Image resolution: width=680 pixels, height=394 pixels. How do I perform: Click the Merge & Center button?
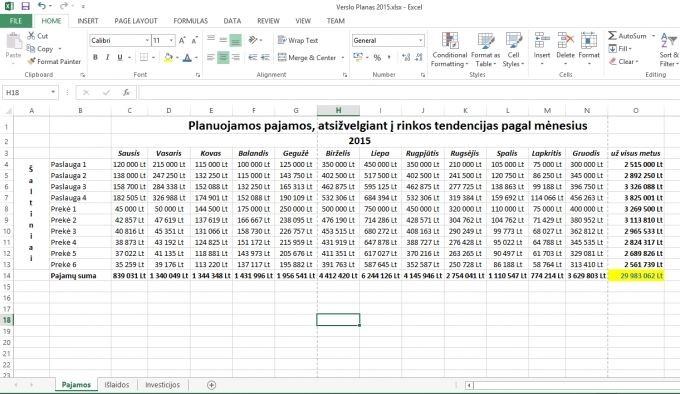[x=307, y=57]
